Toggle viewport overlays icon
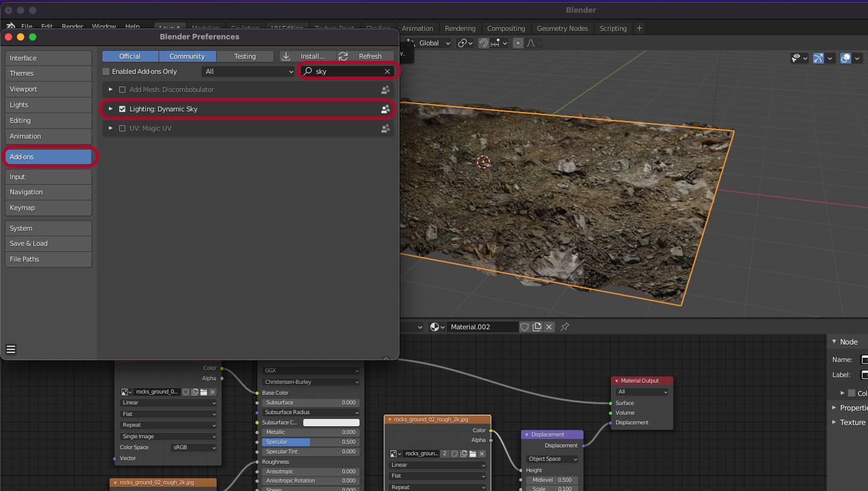This screenshot has height=491, width=868. [x=846, y=58]
